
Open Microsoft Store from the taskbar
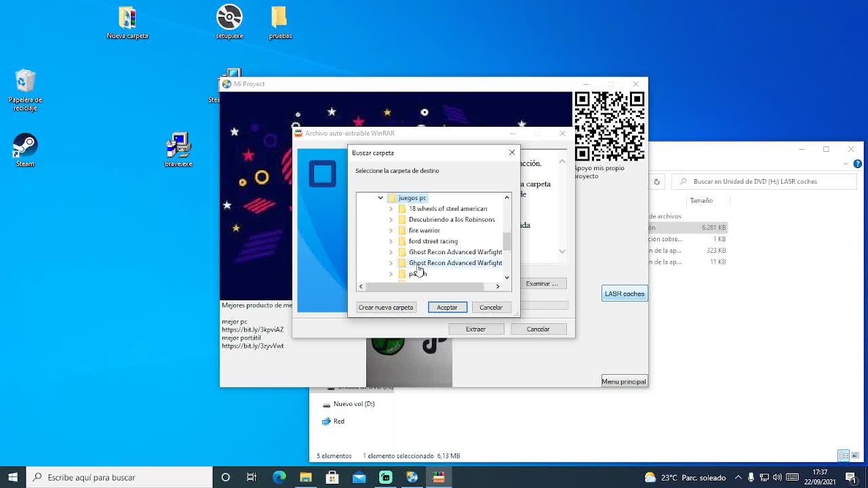[332, 477]
